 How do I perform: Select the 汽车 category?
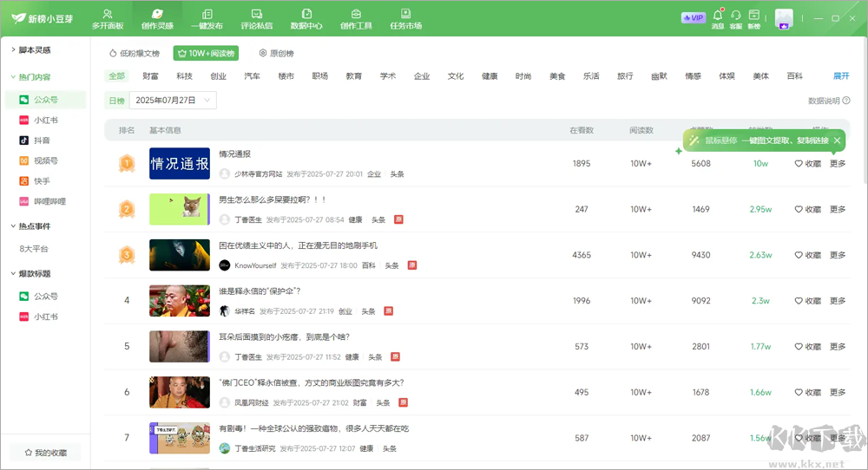pyautogui.click(x=253, y=76)
